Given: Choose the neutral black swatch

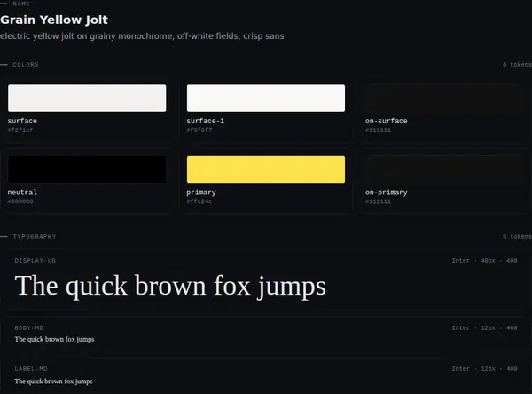Looking at the screenshot, I should 87,169.
